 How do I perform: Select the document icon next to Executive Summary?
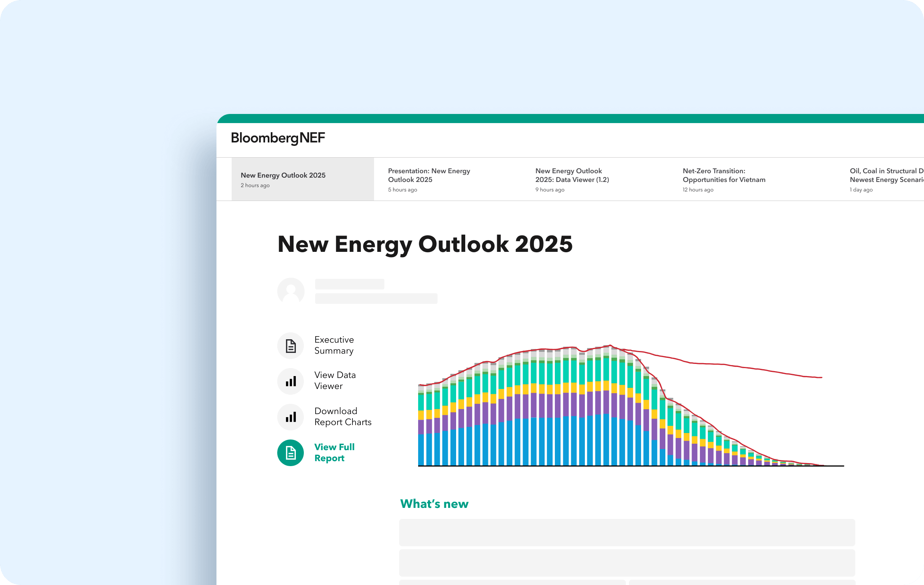click(291, 345)
